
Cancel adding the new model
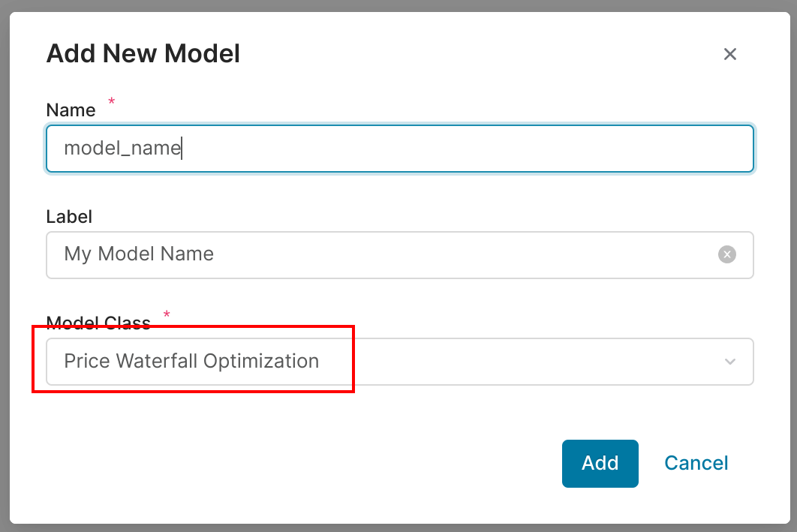696,463
